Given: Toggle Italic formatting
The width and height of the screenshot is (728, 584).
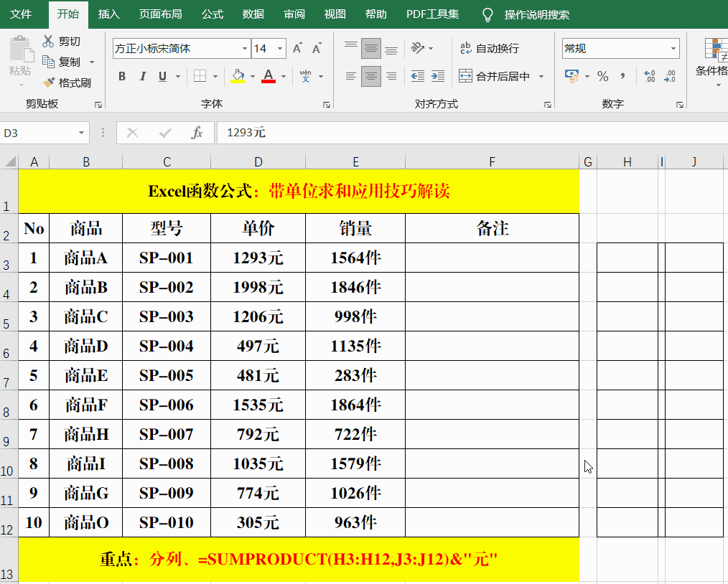Looking at the screenshot, I should tap(142, 76).
